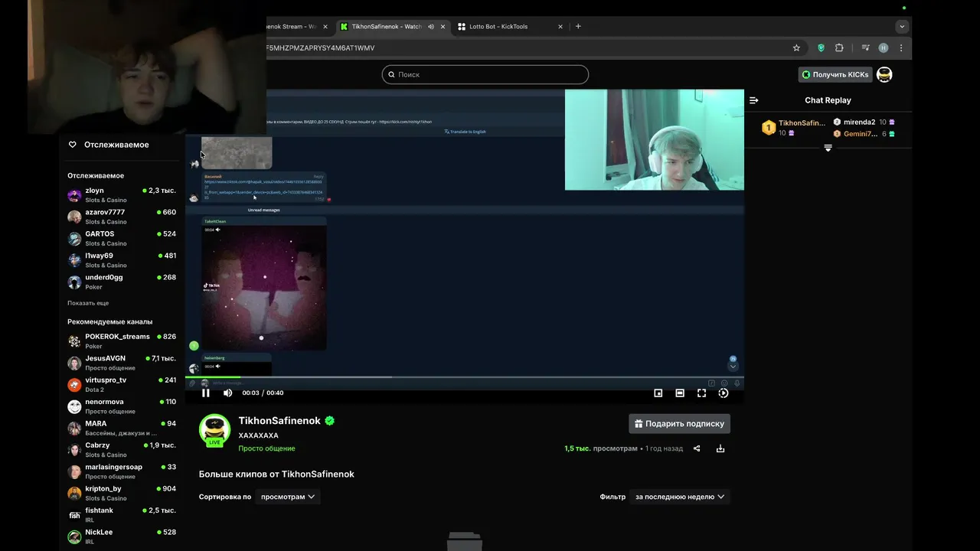Image resolution: width=980 pixels, height=551 pixels.
Task: Collapse the Chat Replay panel
Action: pyautogui.click(x=753, y=100)
